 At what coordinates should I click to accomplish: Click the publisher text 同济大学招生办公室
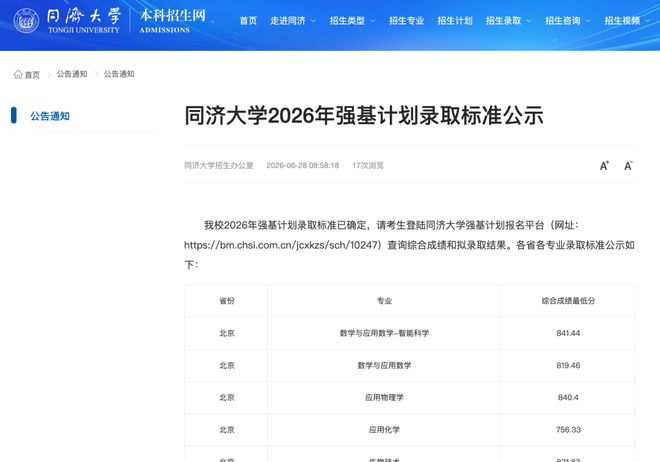(x=219, y=165)
